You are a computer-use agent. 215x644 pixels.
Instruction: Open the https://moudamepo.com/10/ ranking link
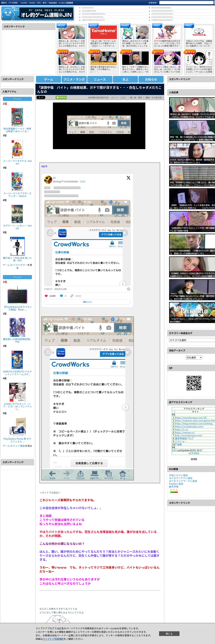[191, 418]
